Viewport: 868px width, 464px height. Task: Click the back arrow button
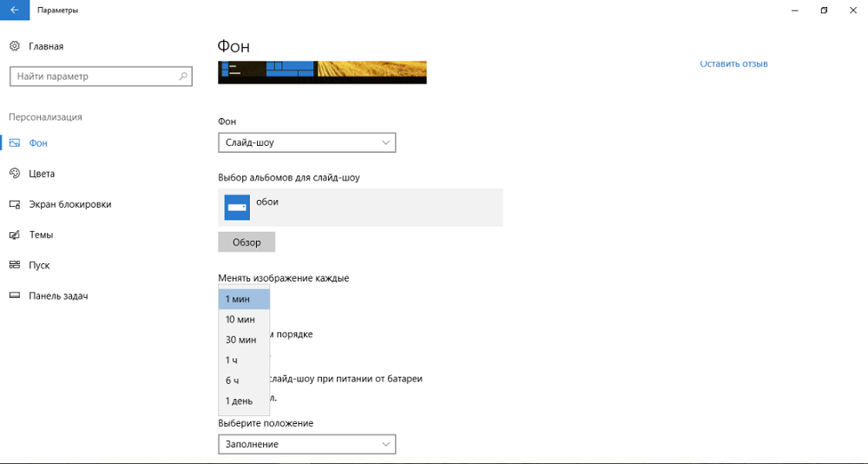click(15, 10)
